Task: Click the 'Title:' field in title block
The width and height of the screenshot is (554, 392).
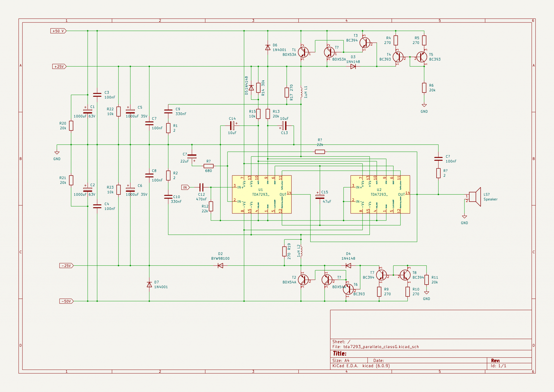Action: coord(339,354)
